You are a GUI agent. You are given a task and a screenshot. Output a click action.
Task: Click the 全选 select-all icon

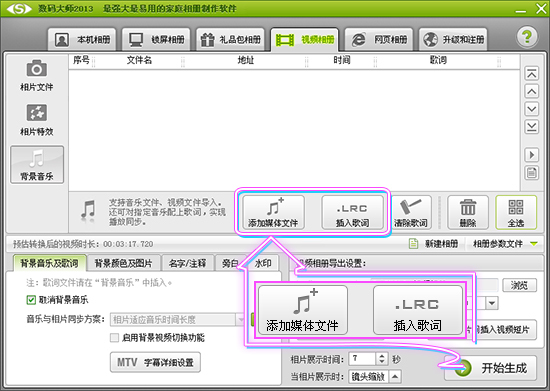point(516,212)
